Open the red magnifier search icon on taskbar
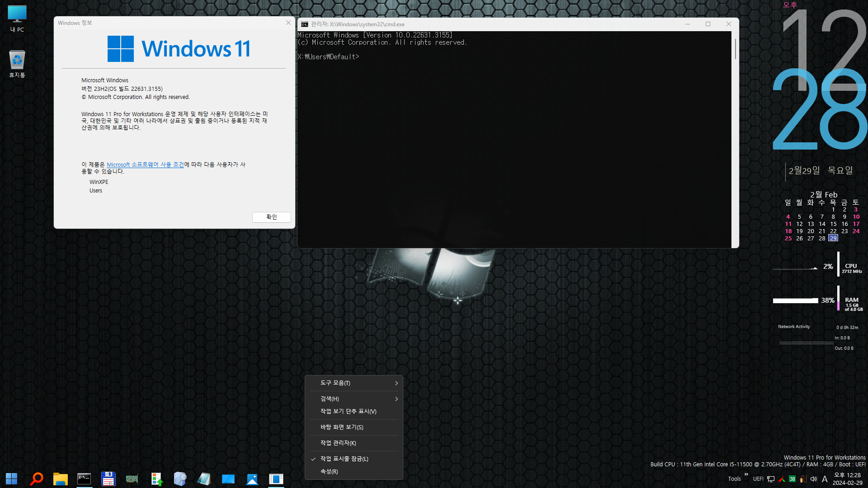Screen dimensions: 868x488 pos(36,479)
